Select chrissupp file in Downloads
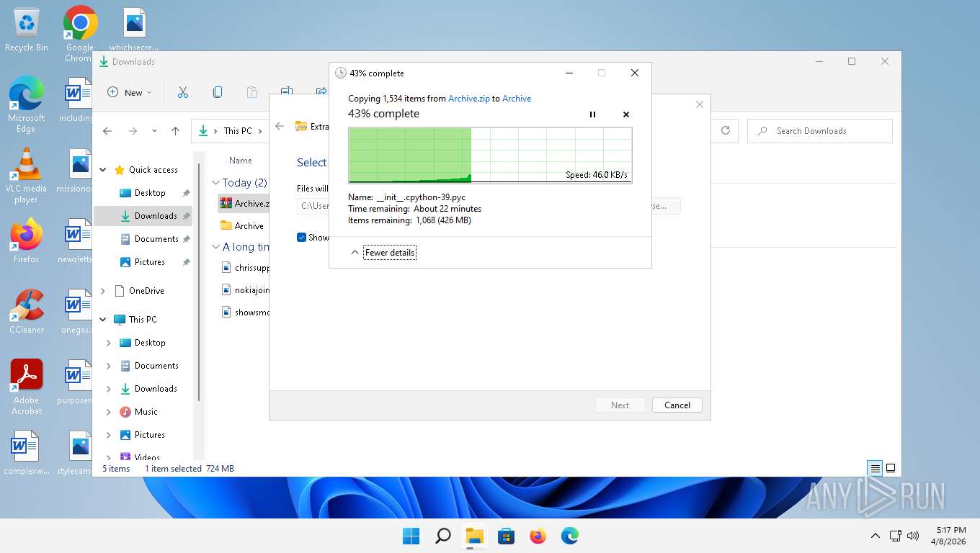Screen dimensions: 980x553 pos(245,268)
